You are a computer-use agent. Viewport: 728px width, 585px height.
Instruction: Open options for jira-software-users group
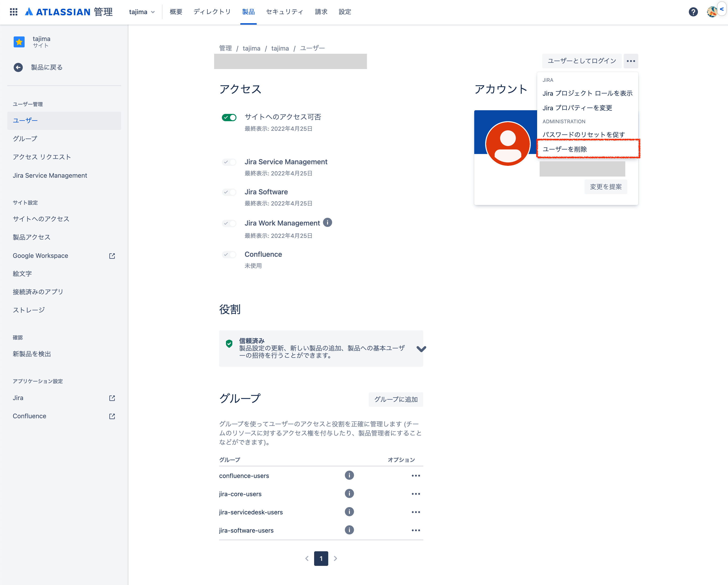coord(416,530)
